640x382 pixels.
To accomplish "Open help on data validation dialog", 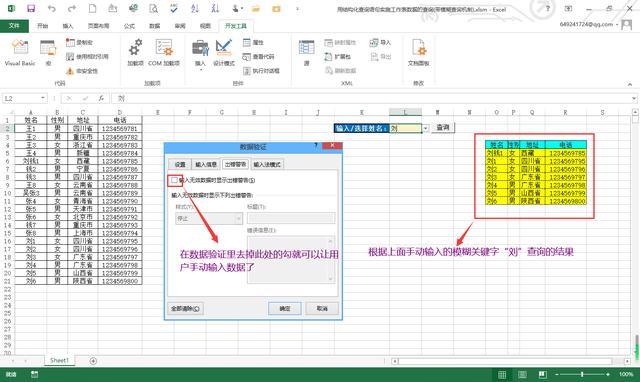I will click(x=316, y=145).
